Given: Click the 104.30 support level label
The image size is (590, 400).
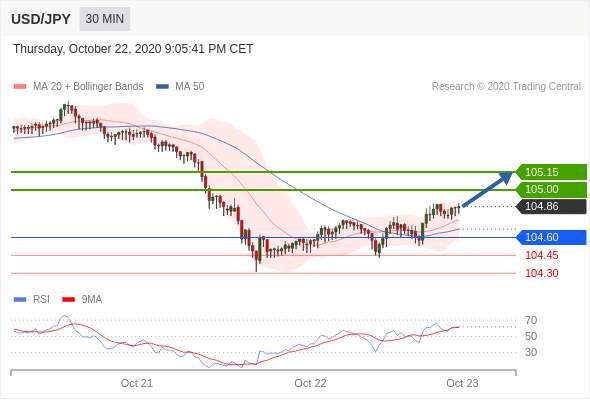Looking at the screenshot, I should click(x=542, y=274).
